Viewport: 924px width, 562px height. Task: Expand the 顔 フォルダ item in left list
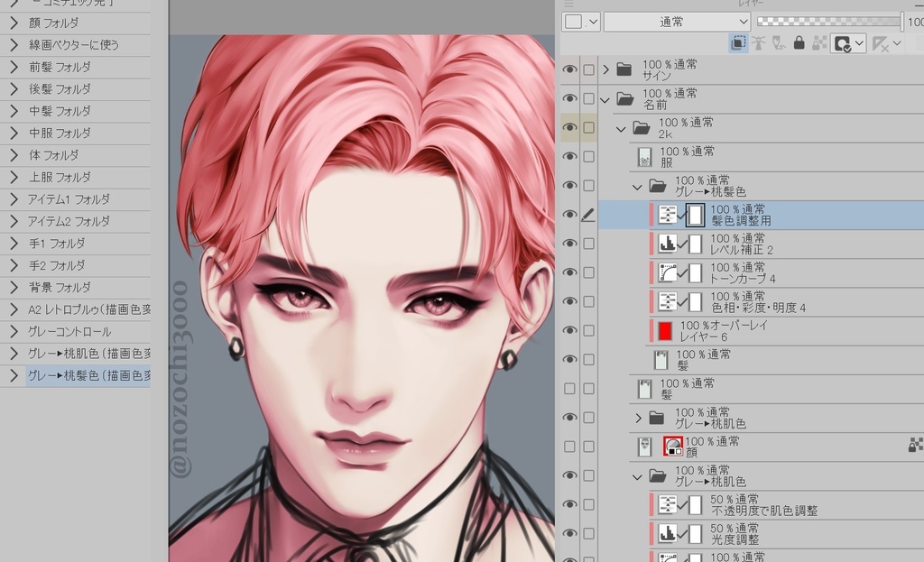14,23
